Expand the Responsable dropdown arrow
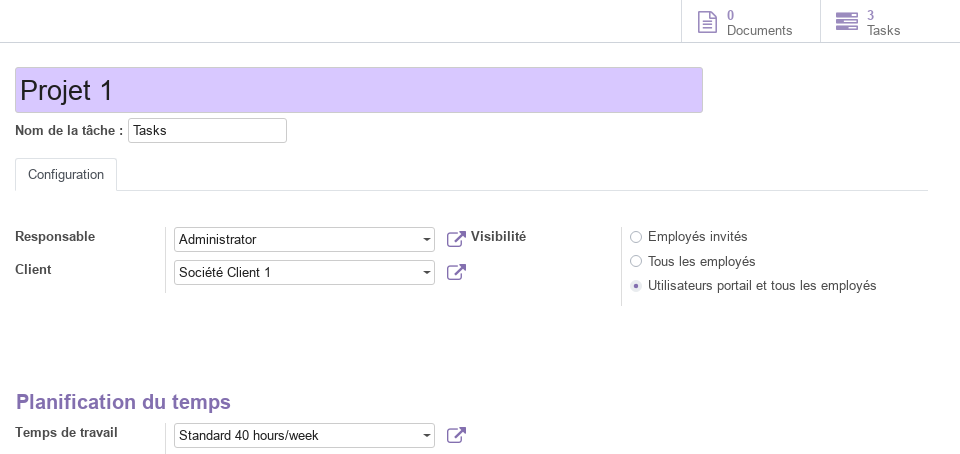Image resolution: width=960 pixels, height=454 pixels. click(427, 239)
